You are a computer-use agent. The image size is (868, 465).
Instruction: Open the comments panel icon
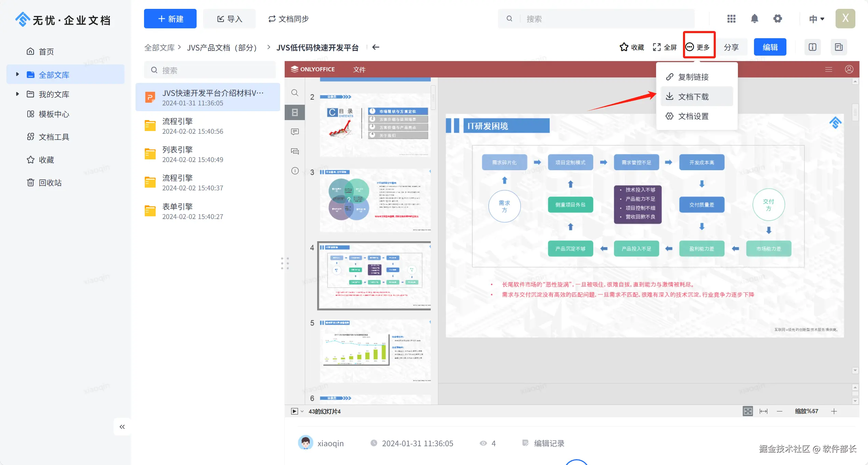click(295, 132)
